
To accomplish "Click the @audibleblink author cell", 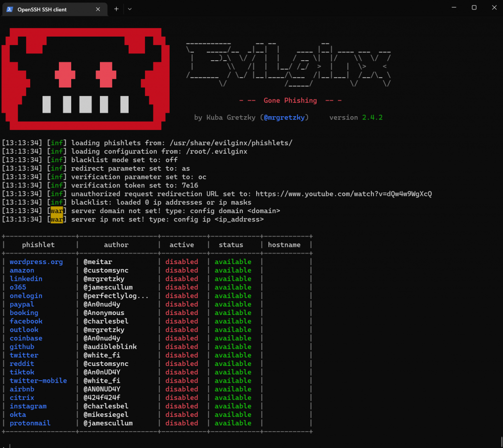I will (110, 347).
